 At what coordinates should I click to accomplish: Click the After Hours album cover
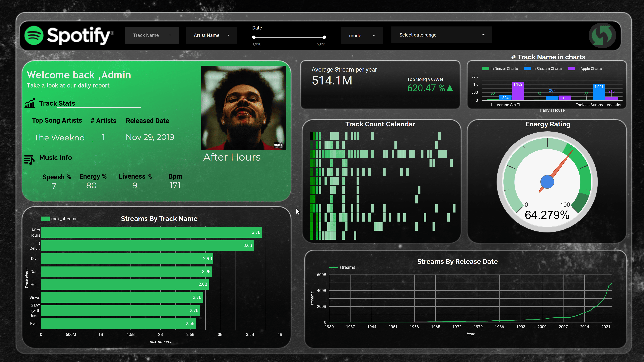tap(244, 108)
